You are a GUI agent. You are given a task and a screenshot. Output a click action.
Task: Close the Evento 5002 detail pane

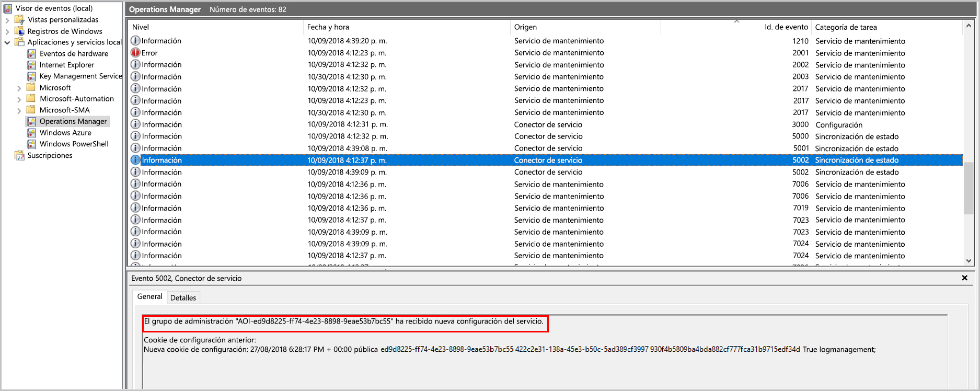965,278
